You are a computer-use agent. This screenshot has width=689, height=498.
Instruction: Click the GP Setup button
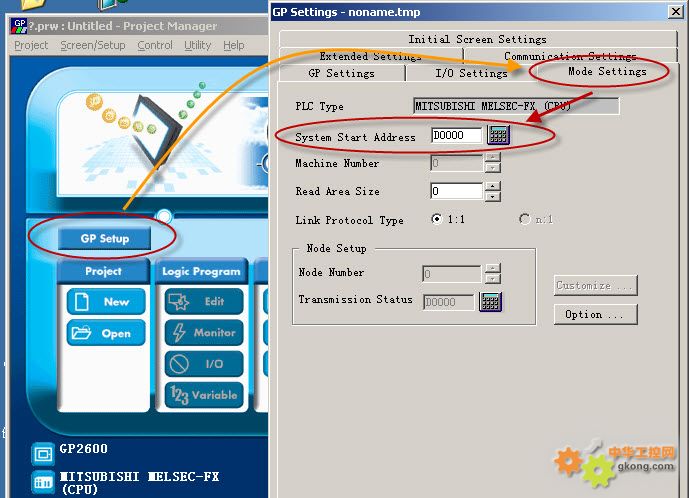pos(105,239)
